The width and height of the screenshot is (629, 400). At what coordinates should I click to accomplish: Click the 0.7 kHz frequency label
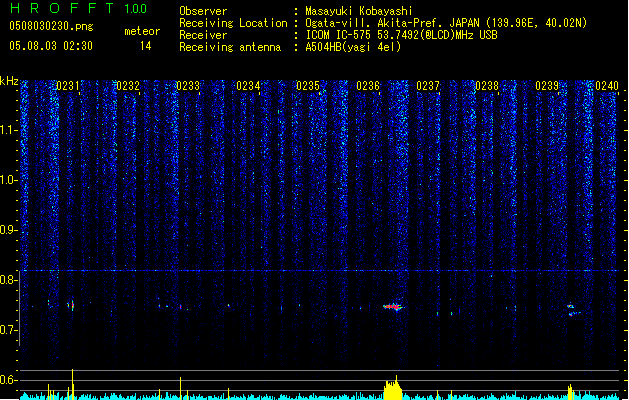tap(8, 330)
